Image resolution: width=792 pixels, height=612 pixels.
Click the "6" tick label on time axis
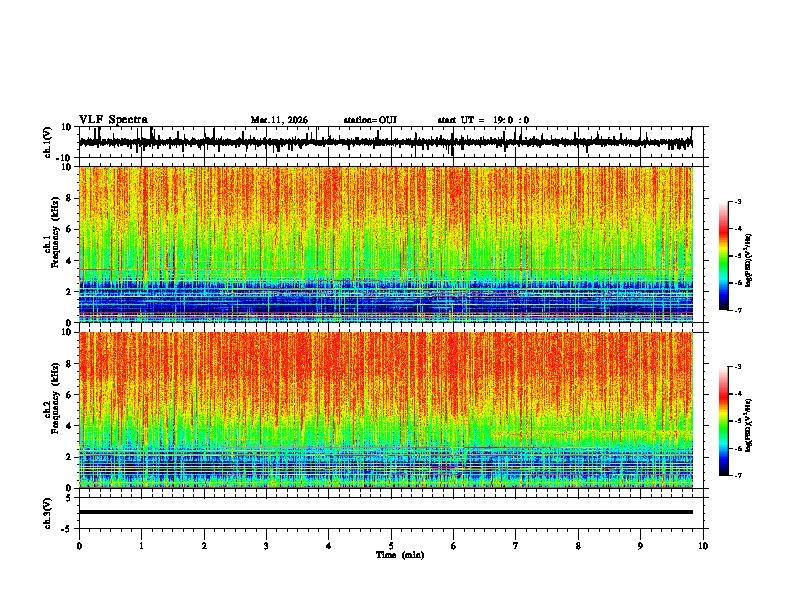pyautogui.click(x=454, y=546)
